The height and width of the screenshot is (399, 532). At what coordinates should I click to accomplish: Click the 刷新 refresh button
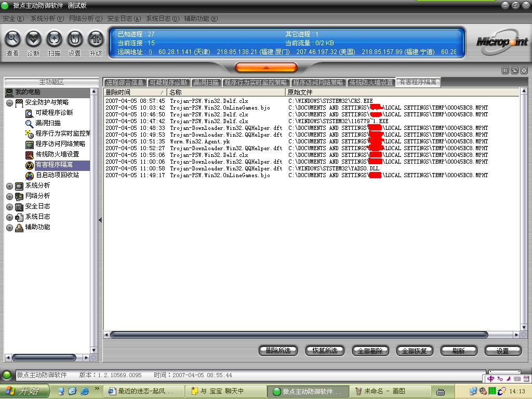pos(459,351)
